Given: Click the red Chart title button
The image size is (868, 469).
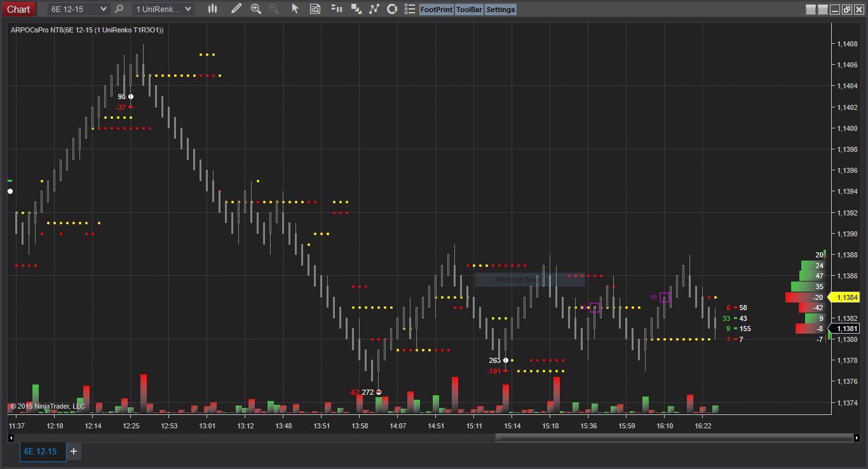Looking at the screenshot, I should tap(18, 9).
